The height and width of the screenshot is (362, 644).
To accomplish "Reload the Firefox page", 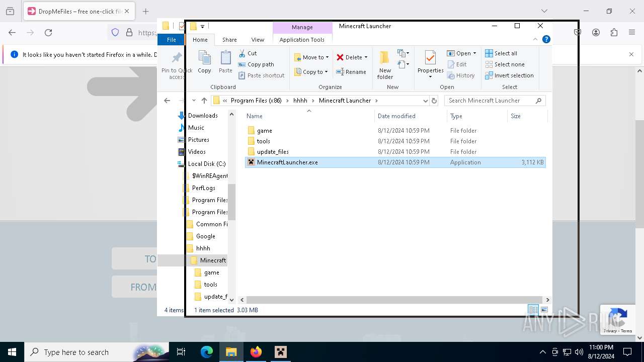I will [x=48, y=32].
